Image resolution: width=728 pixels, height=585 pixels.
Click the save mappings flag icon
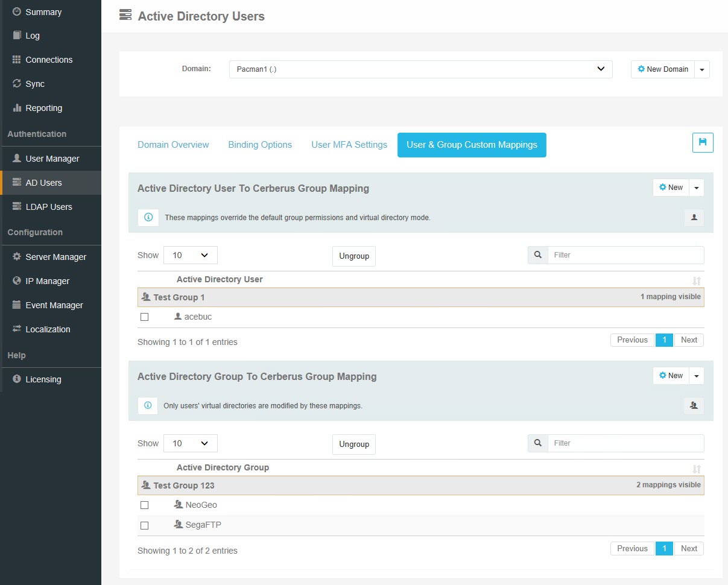click(702, 142)
